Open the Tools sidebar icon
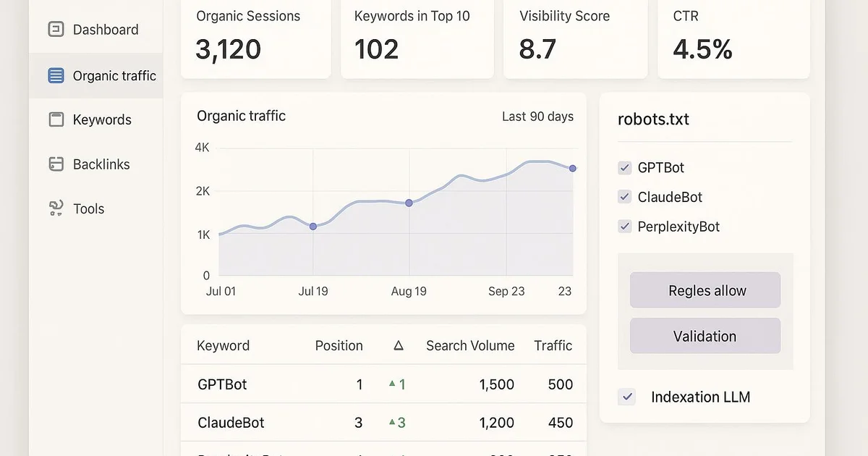Image resolution: width=868 pixels, height=456 pixels. [x=56, y=208]
